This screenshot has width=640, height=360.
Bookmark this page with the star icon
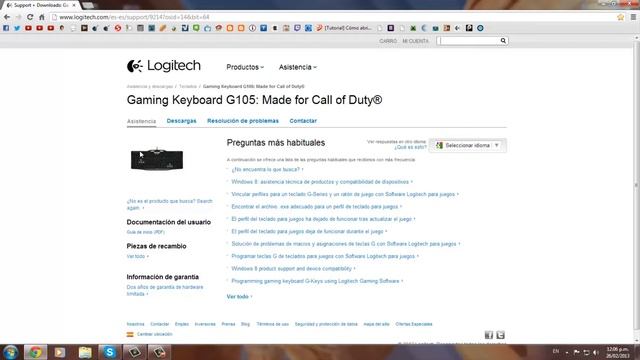[620, 17]
